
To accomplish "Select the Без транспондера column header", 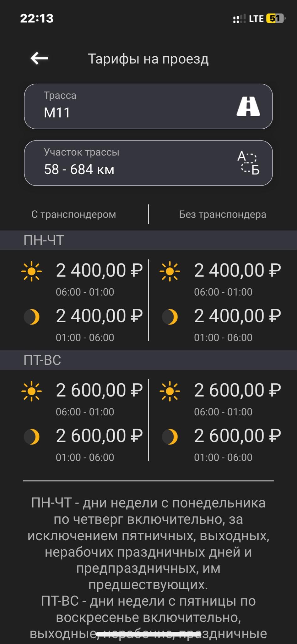I will (x=223, y=214).
